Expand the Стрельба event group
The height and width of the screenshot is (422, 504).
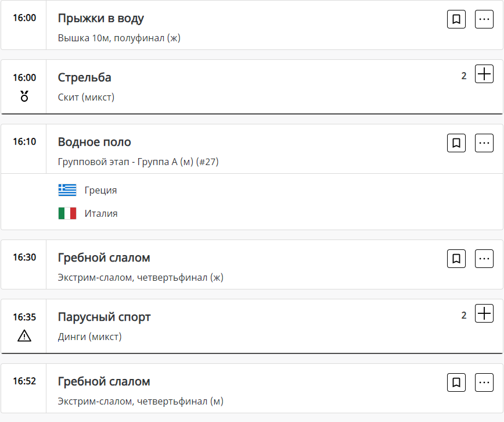point(484,74)
